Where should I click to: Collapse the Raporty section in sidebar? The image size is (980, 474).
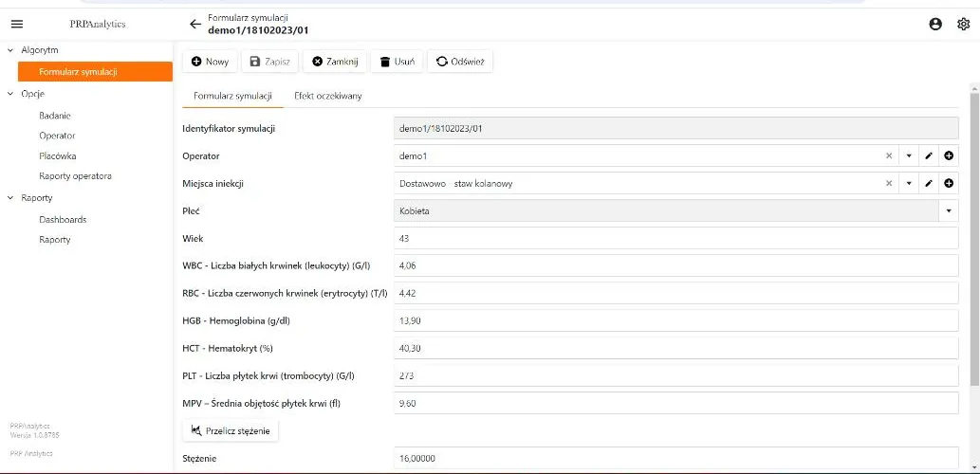pos(10,198)
